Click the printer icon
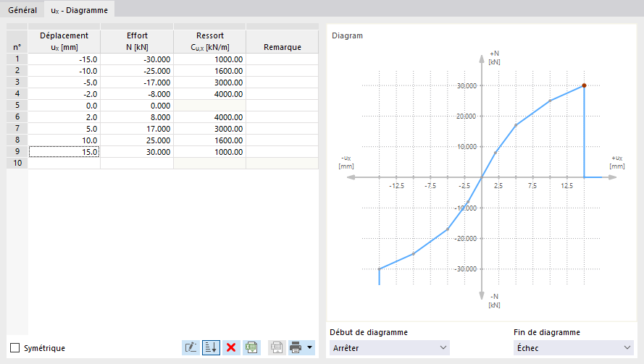This screenshot has height=364, width=644. (296, 347)
